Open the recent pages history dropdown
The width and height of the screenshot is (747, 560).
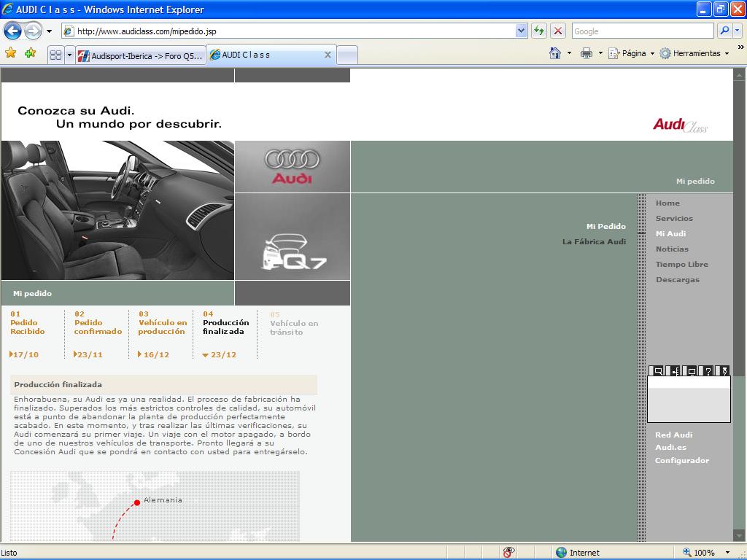49,31
